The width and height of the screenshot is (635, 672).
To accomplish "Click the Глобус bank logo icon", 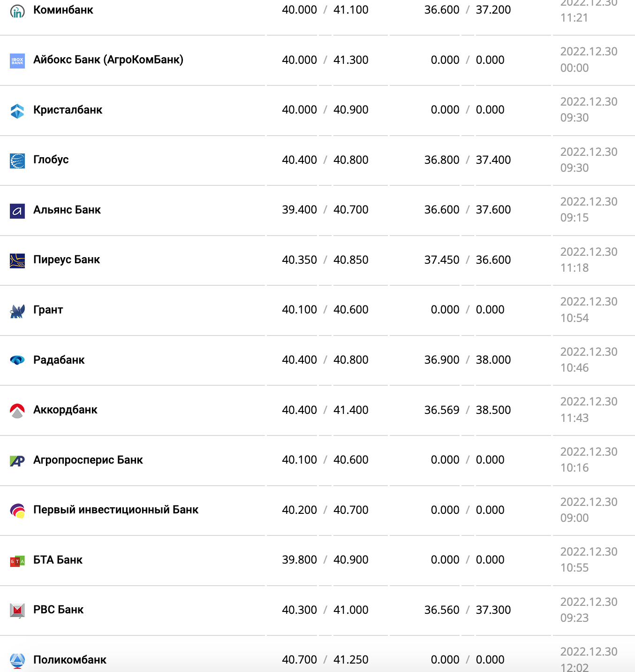I will tap(17, 160).
